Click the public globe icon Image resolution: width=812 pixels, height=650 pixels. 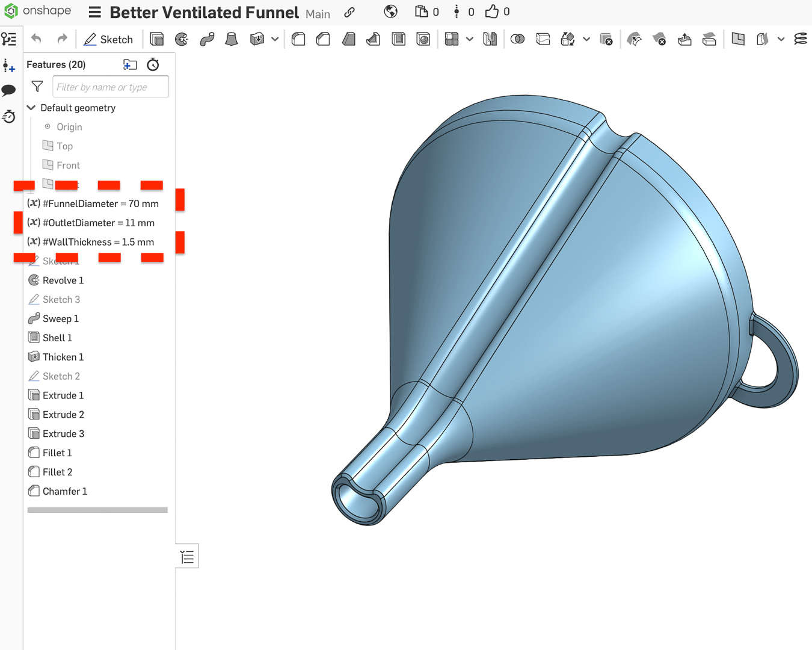pos(391,11)
